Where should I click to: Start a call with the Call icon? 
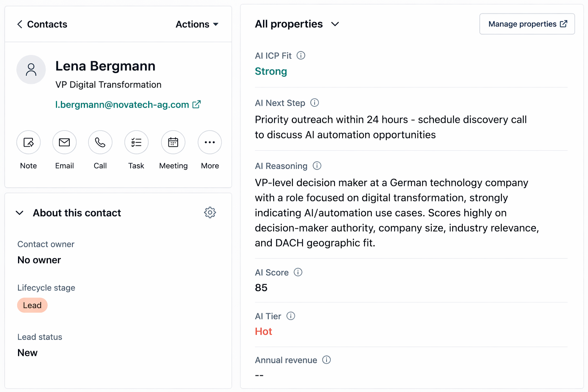(x=100, y=142)
